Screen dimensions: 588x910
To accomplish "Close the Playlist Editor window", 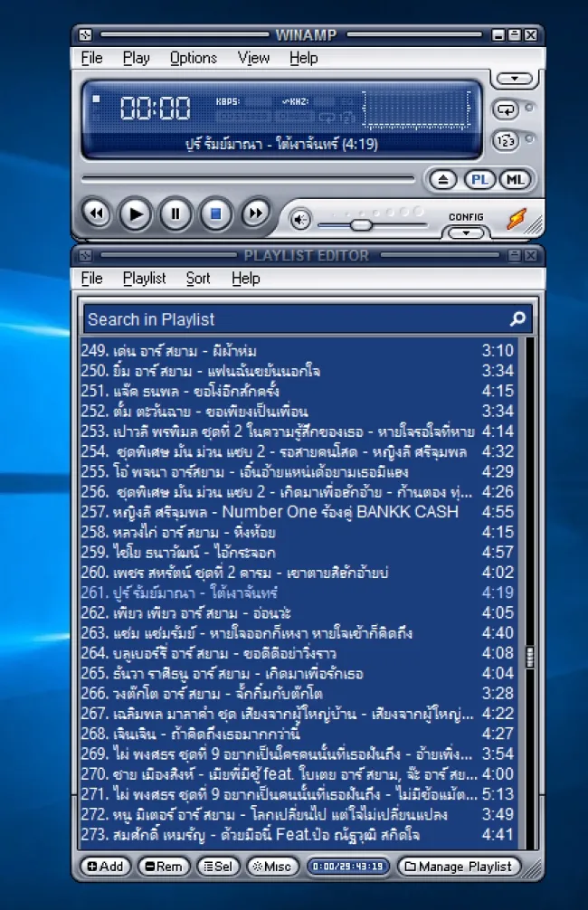I will pos(530,255).
